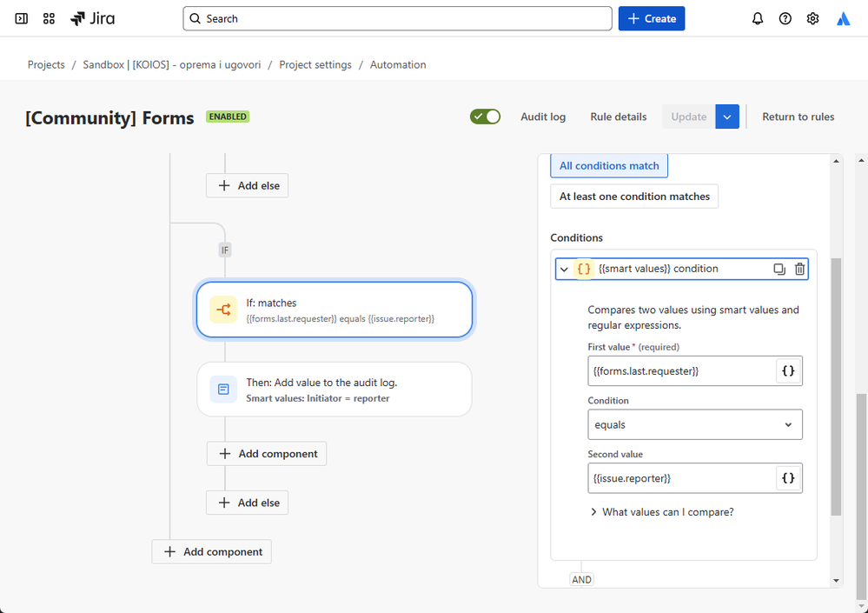This screenshot has width=868, height=613.
Task: Duplicate the smart values condition
Action: (779, 270)
